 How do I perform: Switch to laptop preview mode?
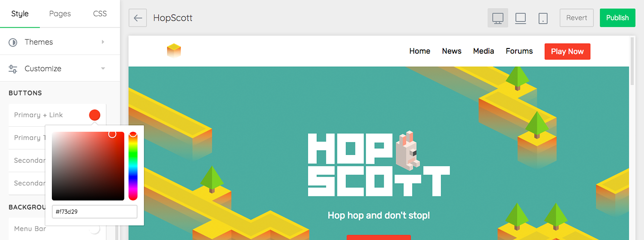[x=520, y=18]
